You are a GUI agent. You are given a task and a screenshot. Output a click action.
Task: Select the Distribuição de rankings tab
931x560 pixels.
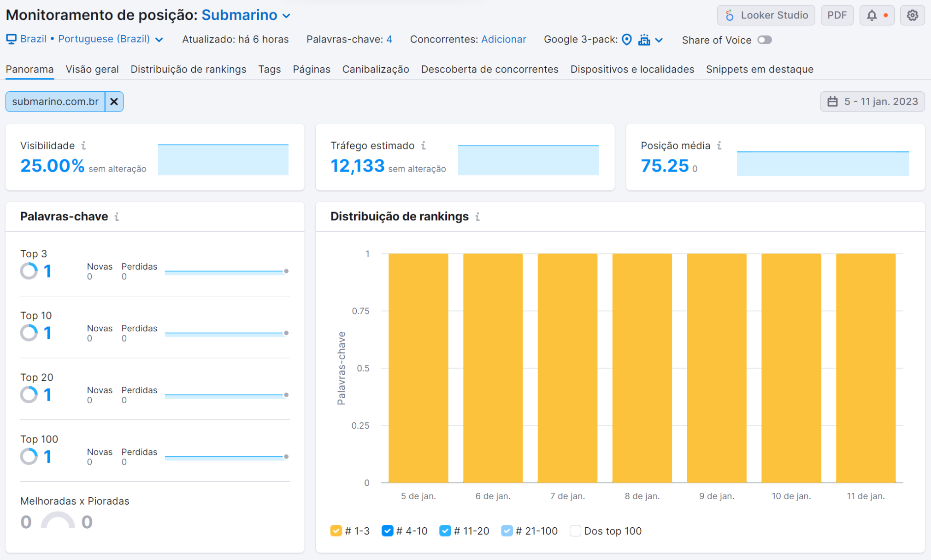pos(188,69)
